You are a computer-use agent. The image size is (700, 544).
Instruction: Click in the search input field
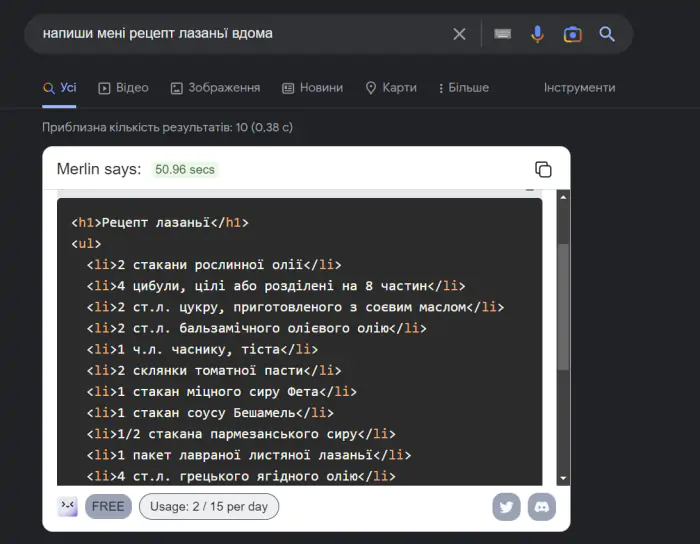(x=240, y=34)
